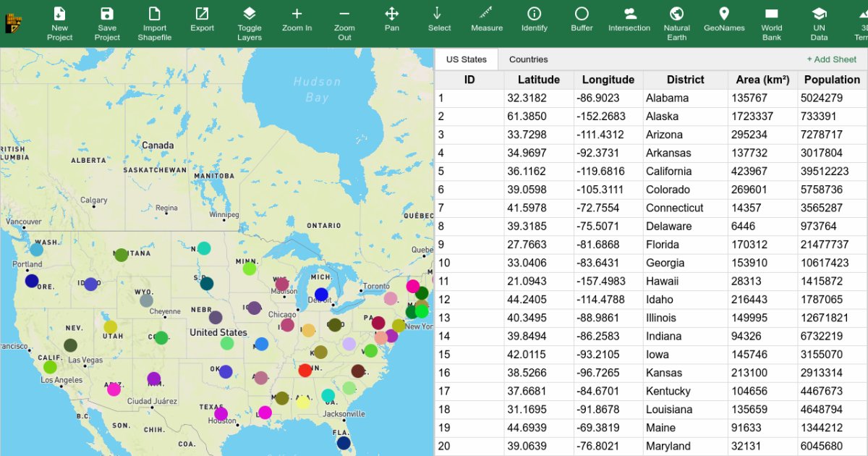Viewport: 868px width, 456px height.
Task: Select the US States tab
Action: pyautogui.click(x=467, y=59)
